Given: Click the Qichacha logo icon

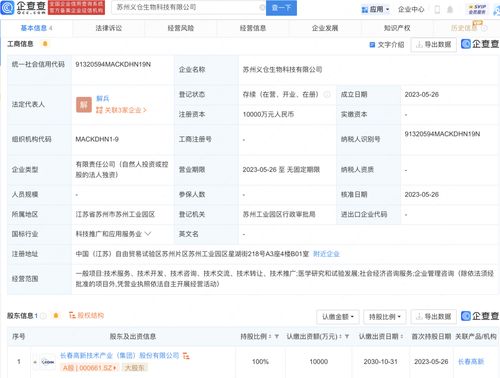Looking at the screenshot, I should coord(7,8).
